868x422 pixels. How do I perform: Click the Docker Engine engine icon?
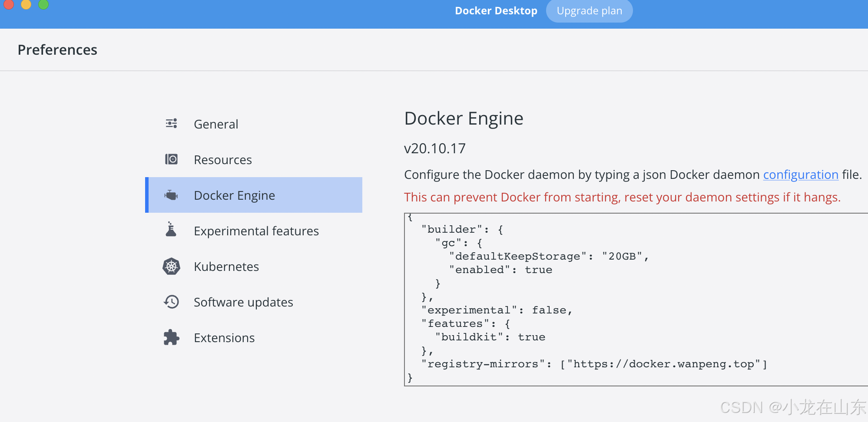click(172, 195)
